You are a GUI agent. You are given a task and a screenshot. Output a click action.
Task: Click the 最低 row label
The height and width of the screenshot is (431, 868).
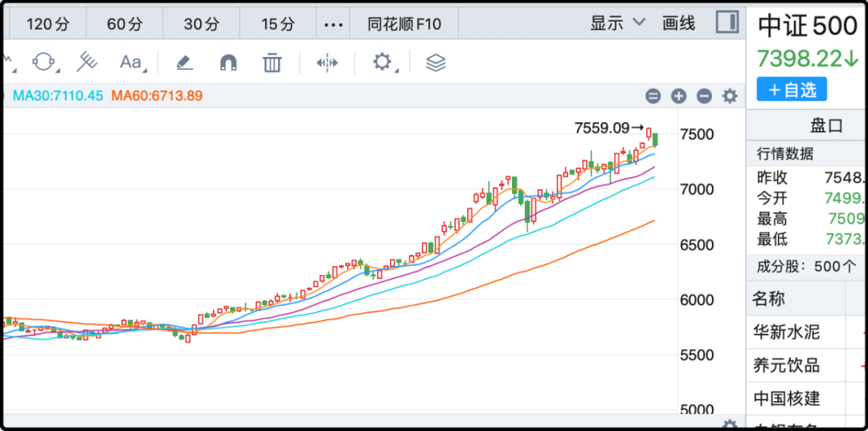[772, 240]
